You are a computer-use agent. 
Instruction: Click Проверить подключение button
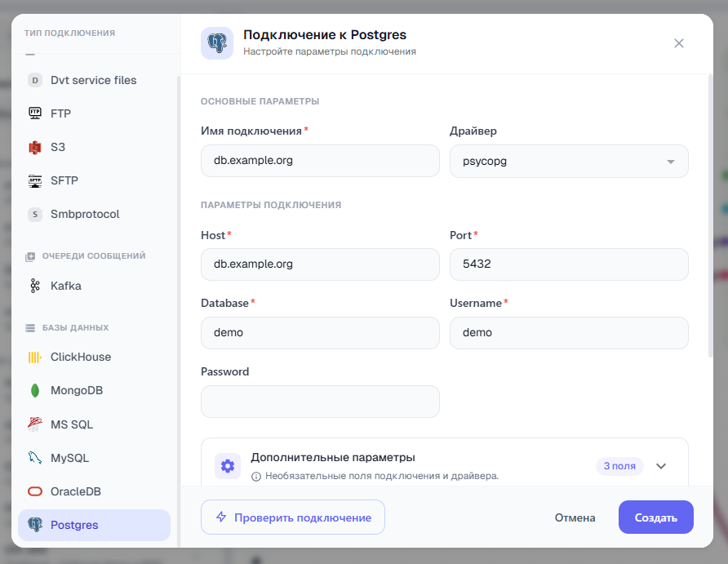click(x=293, y=517)
